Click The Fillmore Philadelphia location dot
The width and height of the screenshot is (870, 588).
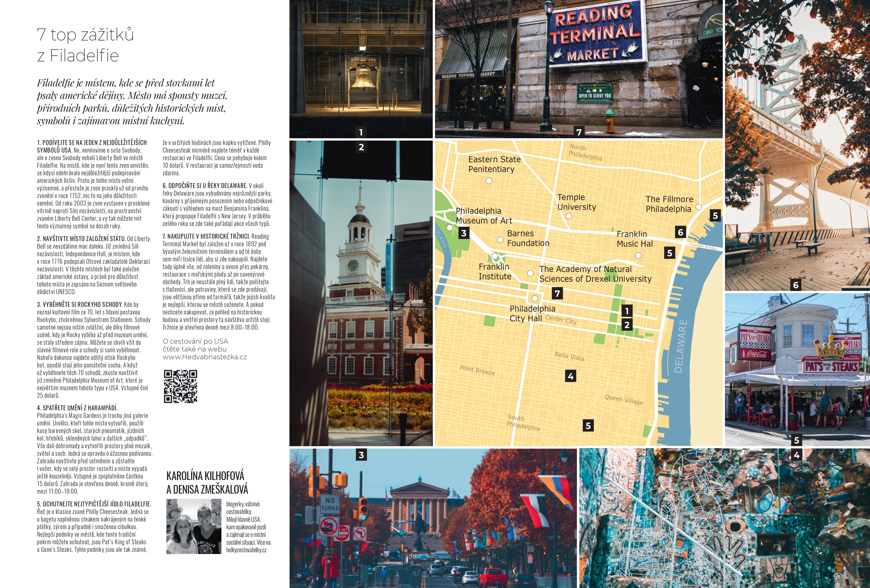tap(699, 207)
